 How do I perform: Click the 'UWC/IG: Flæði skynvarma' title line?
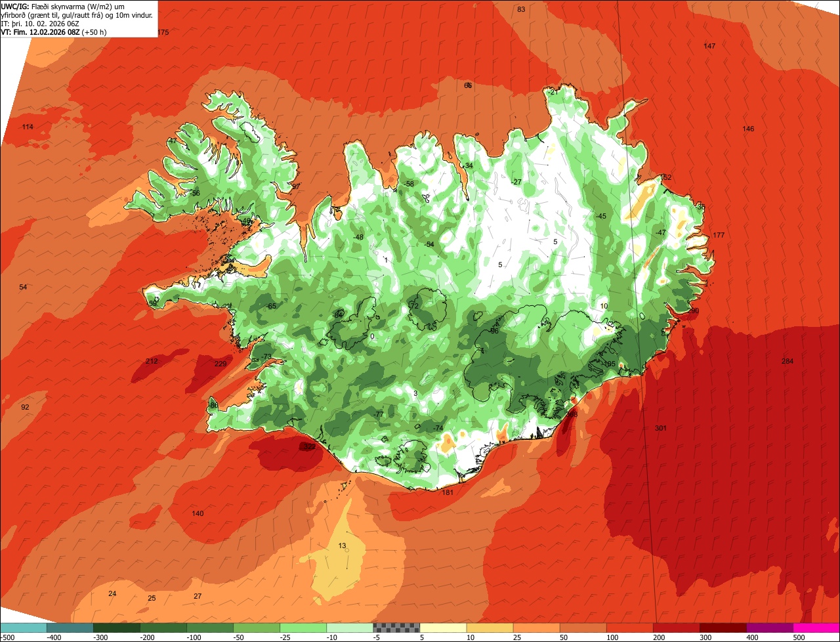[x=63, y=6]
